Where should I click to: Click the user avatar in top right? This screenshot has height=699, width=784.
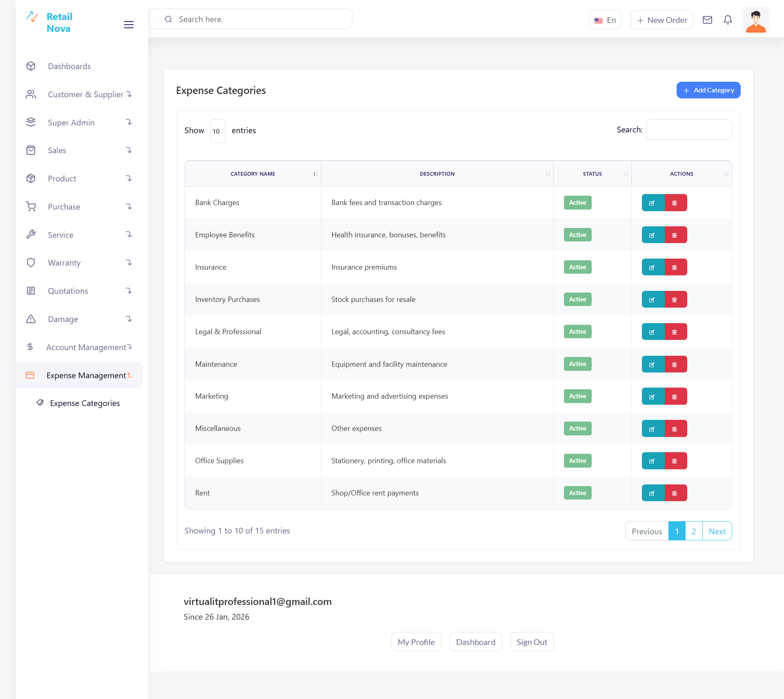[755, 20]
